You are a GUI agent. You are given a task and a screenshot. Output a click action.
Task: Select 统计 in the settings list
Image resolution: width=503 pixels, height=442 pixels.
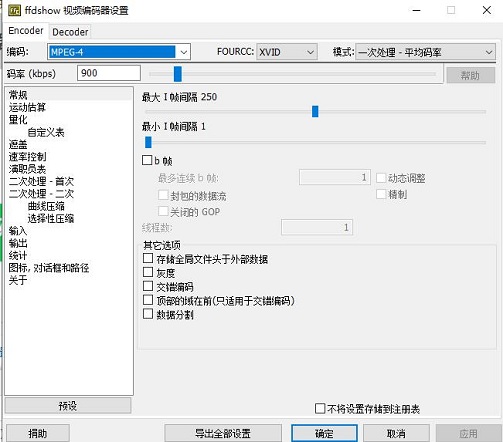coord(18,255)
